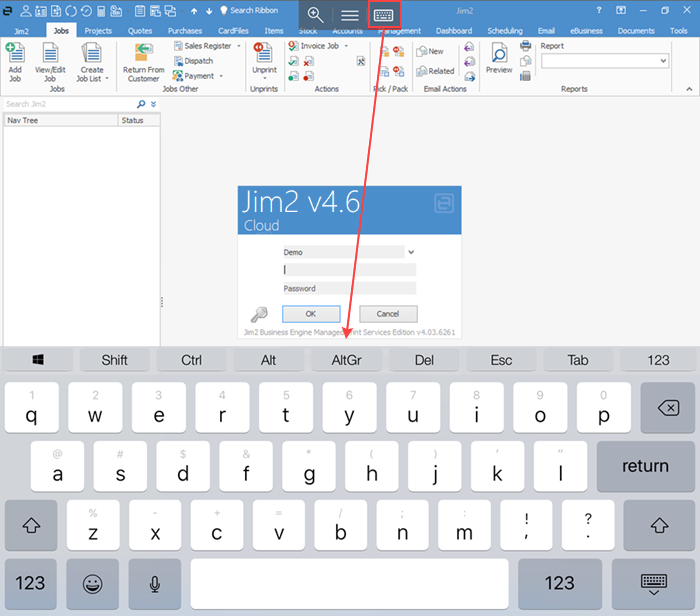Expand the Sales Register dropdown
Viewport: 700px width, 616px height.
point(239,46)
